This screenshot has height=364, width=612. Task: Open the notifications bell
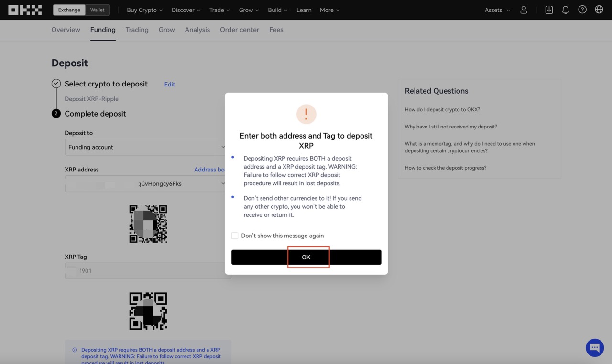click(x=566, y=10)
